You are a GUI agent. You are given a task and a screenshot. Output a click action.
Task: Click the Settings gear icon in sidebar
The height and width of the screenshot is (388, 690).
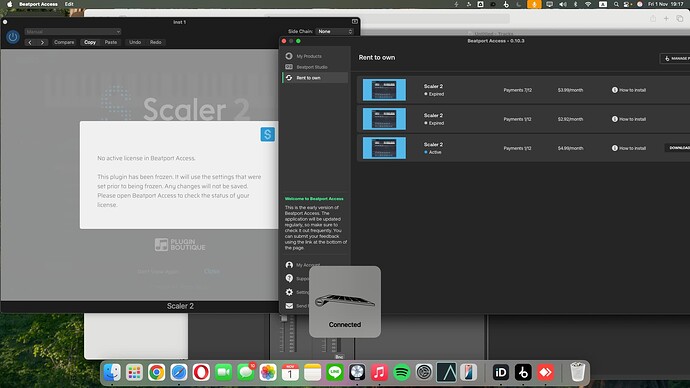[289, 292]
